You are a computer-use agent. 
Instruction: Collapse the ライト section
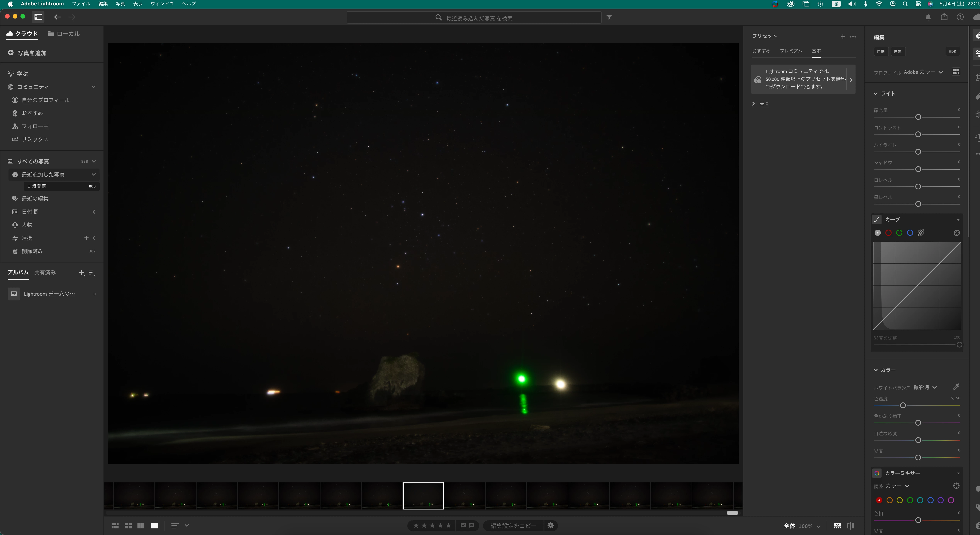coord(875,94)
